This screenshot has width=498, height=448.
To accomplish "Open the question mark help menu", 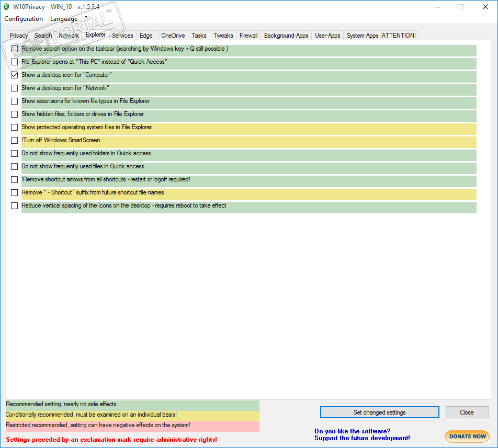I will coord(86,19).
